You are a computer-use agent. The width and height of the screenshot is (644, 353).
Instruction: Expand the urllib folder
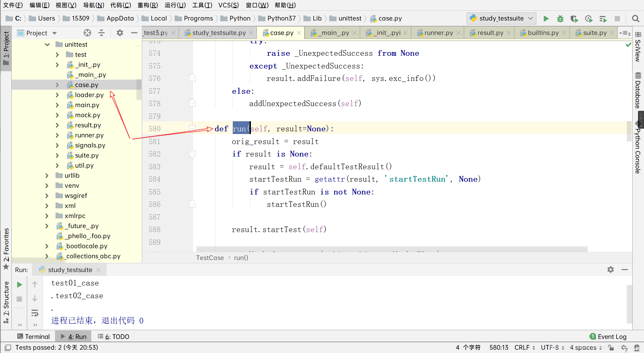[47, 175]
